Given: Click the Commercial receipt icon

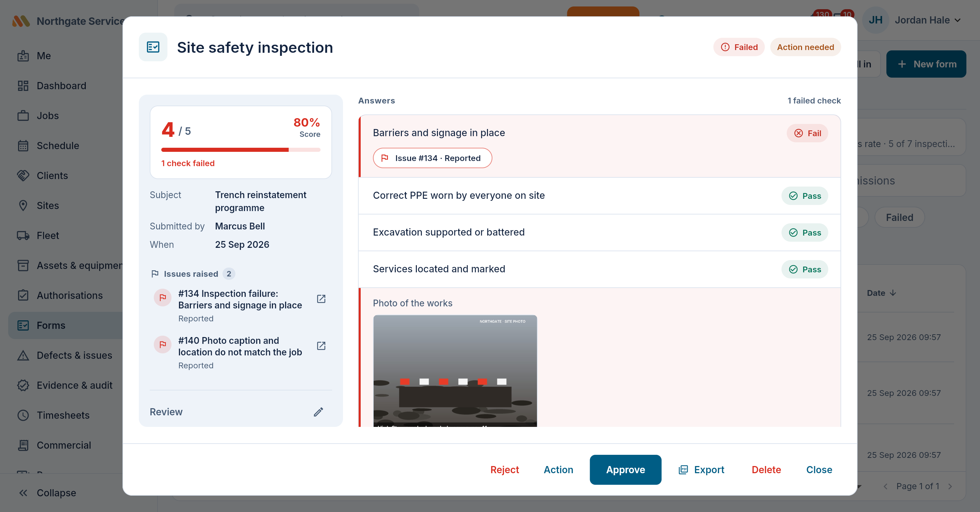Looking at the screenshot, I should click(x=23, y=445).
